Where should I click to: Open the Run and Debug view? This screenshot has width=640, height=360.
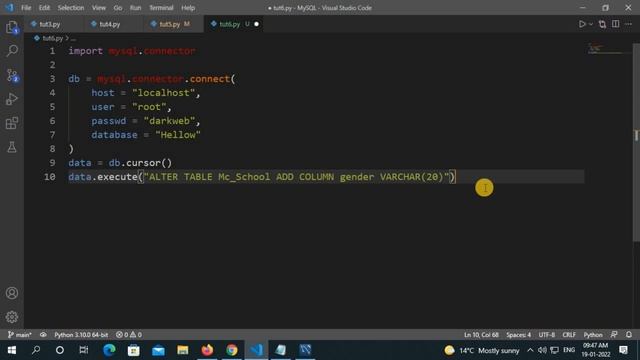click(12, 99)
